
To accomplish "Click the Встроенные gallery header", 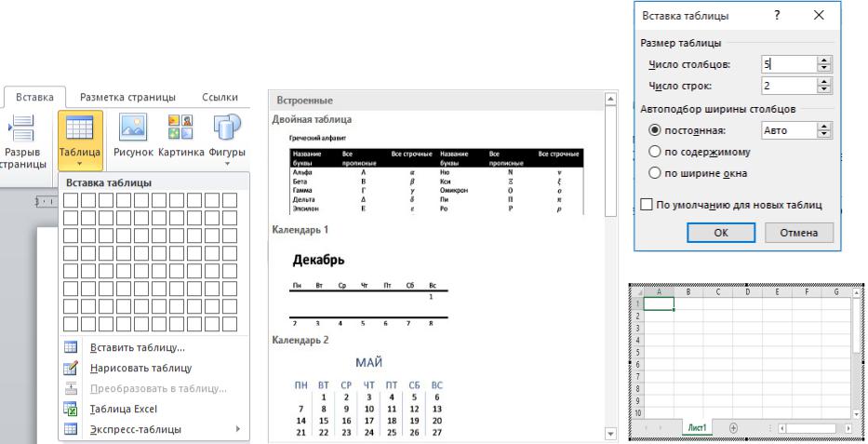I will (437, 101).
